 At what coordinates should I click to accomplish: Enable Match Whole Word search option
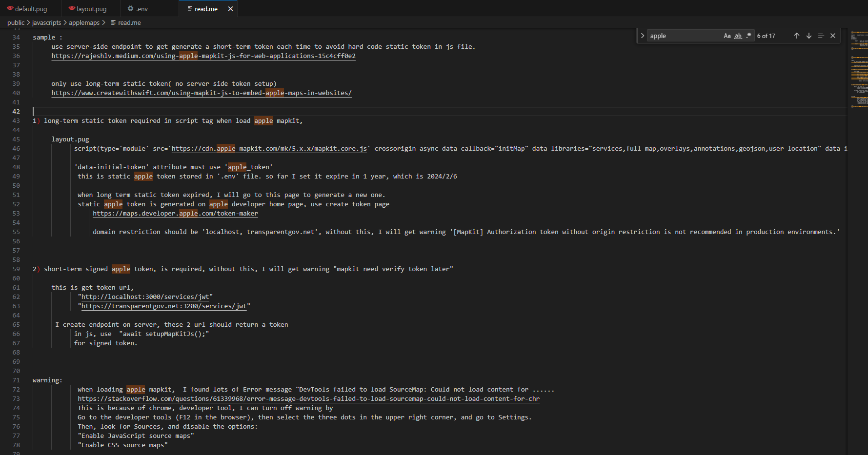pos(738,36)
